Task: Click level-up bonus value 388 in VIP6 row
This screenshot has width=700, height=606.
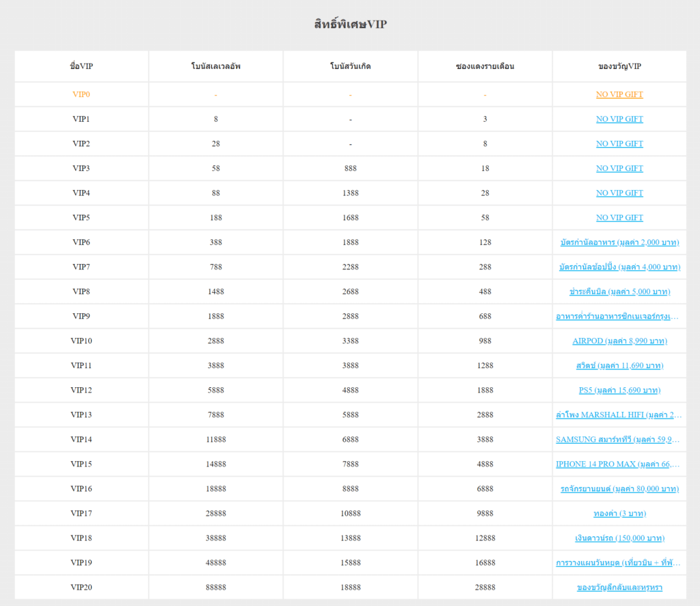Action: [215, 242]
